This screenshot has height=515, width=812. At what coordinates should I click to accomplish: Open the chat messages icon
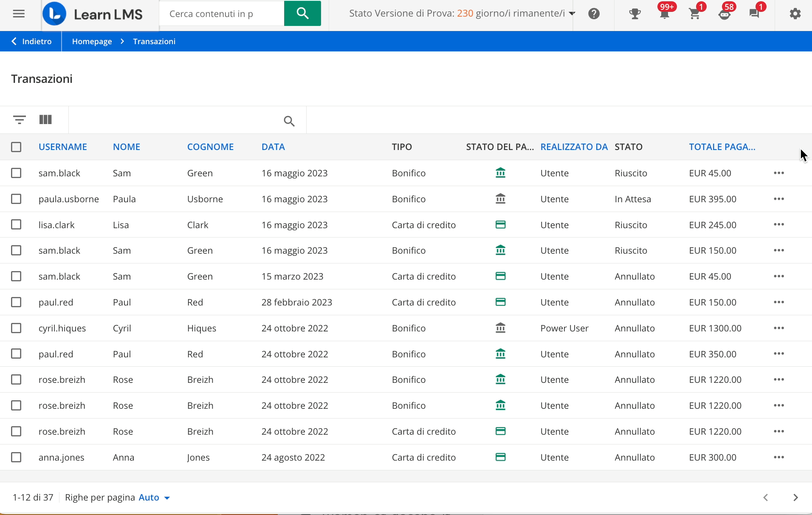pyautogui.click(x=754, y=14)
